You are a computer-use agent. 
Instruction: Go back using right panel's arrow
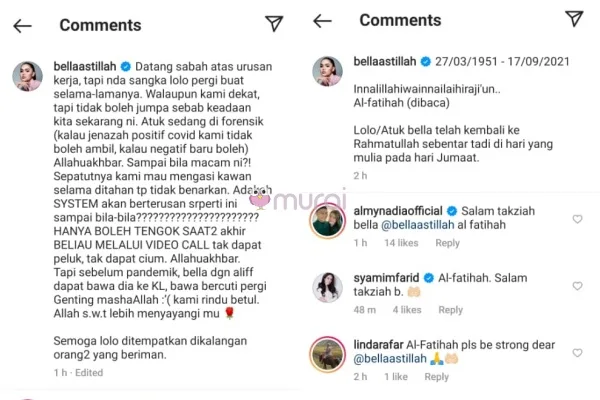pyautogui.click(x=322, y=21)
